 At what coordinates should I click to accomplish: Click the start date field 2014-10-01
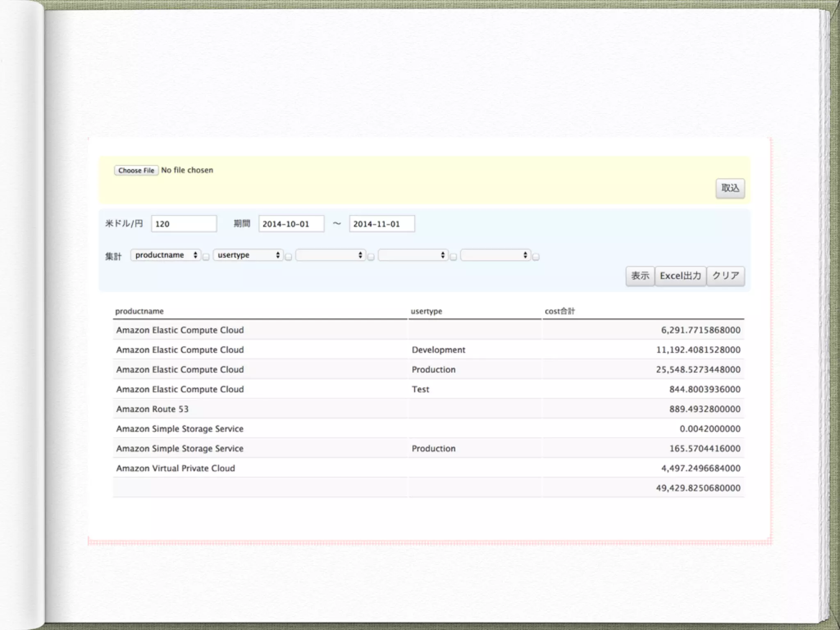[x=291, y=224]
